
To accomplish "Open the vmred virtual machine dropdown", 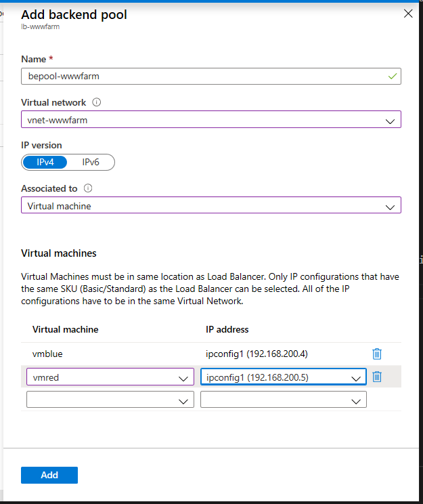I will click(x=110, y=377).
